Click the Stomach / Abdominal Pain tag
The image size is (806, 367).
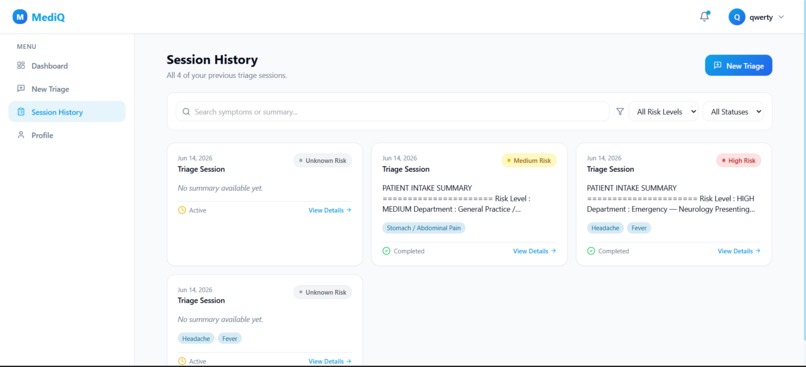(x=424, y=228)
